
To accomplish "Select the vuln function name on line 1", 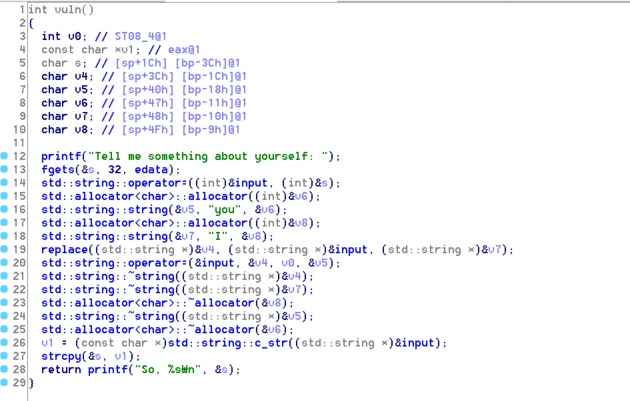I will tap(68, 9).
